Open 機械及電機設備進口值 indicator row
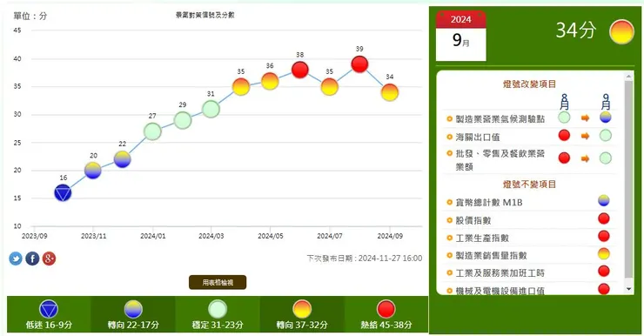This screenshot has width=644, height=336. pos(529,289)
